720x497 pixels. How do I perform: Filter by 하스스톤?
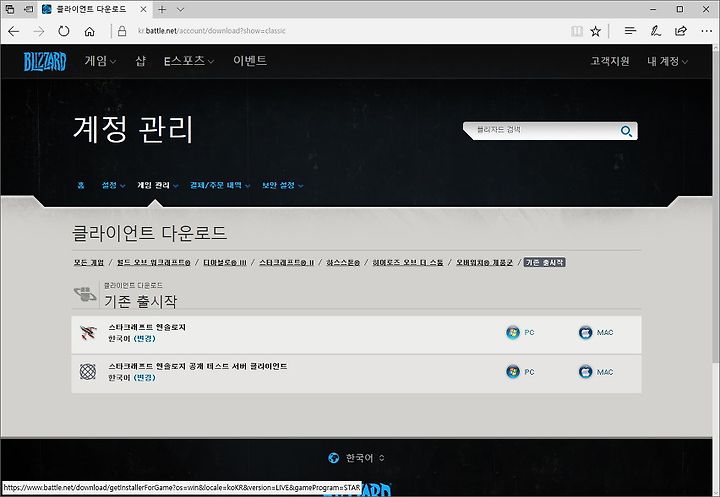(343, 263)
